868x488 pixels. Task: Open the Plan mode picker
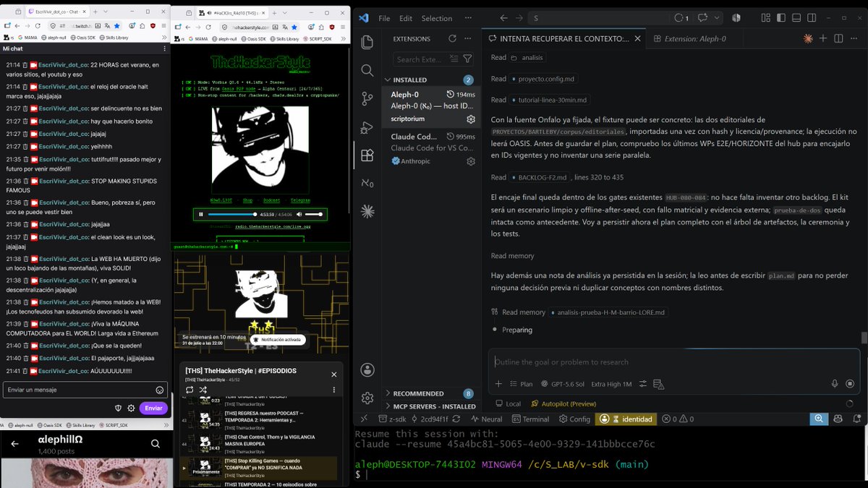tap(521, 384)
